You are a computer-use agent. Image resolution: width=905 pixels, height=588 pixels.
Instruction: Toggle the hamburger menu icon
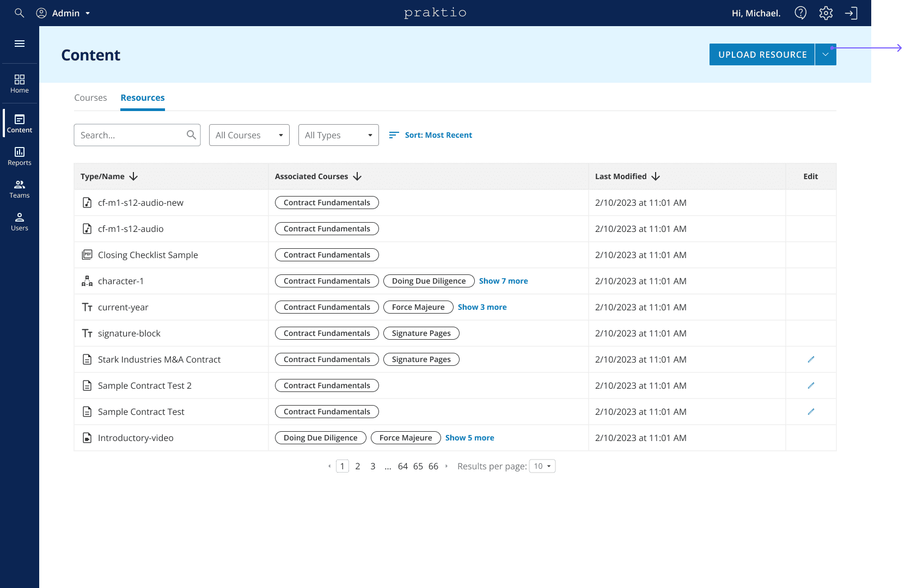20,44
